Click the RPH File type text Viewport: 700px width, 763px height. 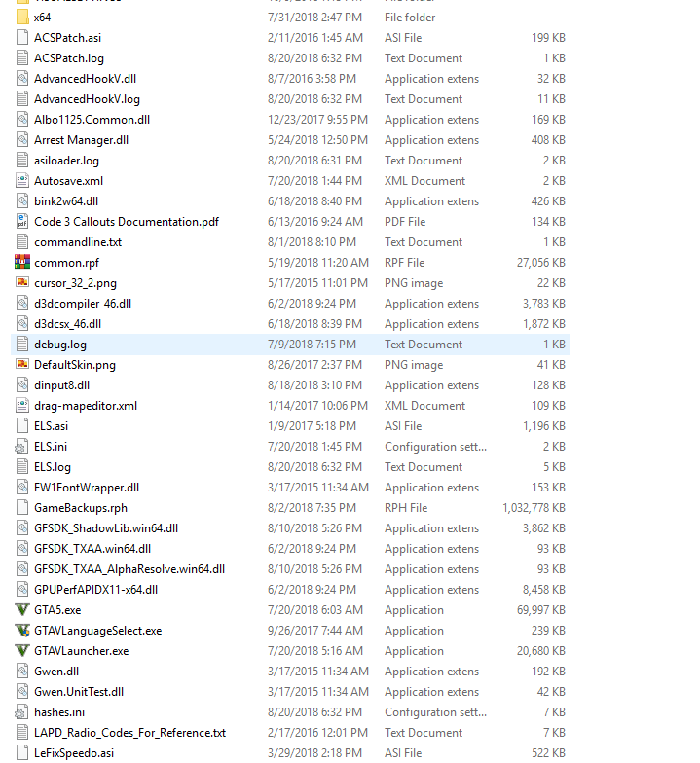[406, 508]
